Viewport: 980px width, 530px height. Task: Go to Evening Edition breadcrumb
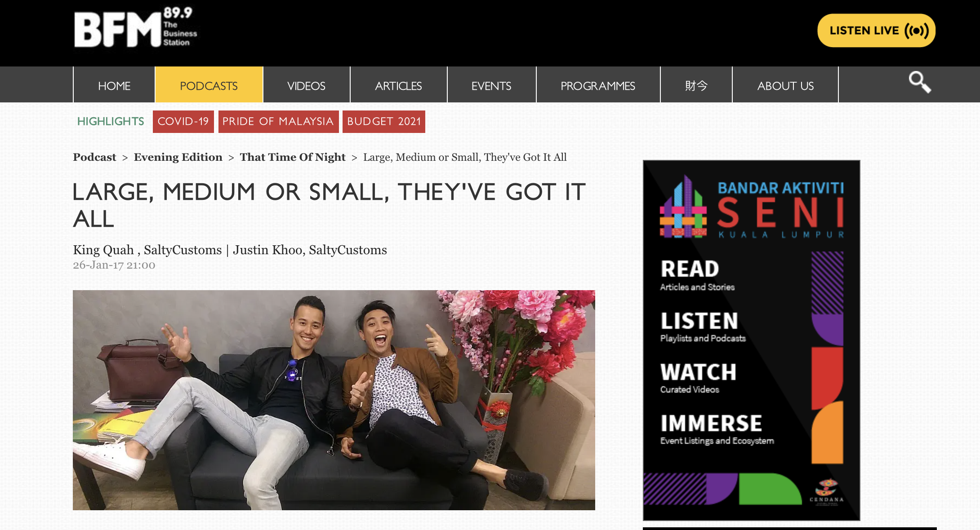pos(178,157)
